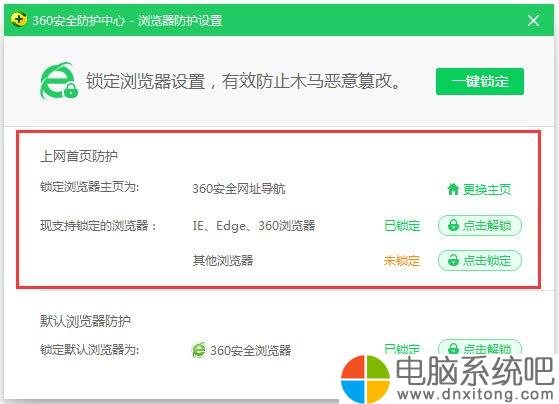
Task: Click the 360 shield logo in title bar
Action: click(x=19, y=20)
